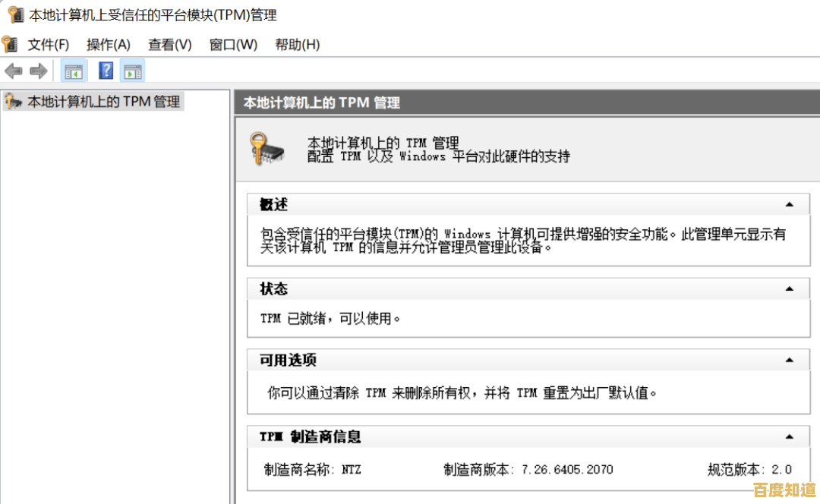Open the 文件 menu

pos(47,45)
